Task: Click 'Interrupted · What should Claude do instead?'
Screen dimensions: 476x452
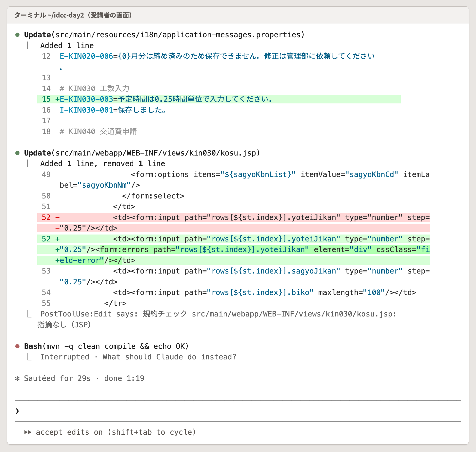Action: tap(138, 357)
